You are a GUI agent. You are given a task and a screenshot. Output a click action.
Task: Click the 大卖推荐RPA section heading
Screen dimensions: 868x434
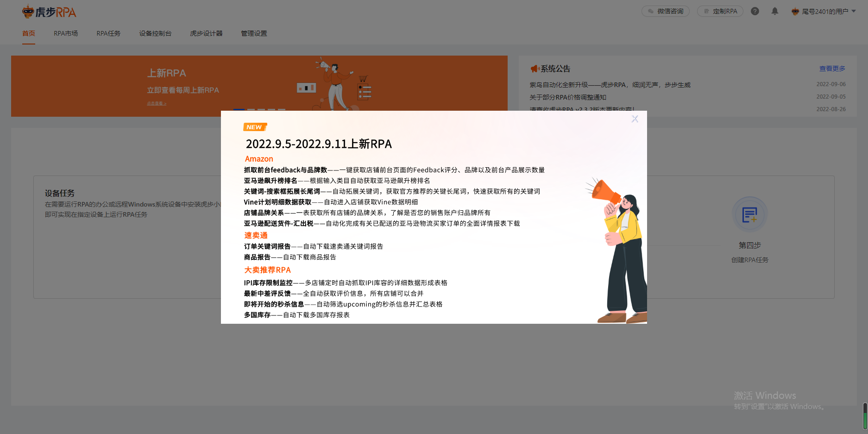click(x=268, y=270)
